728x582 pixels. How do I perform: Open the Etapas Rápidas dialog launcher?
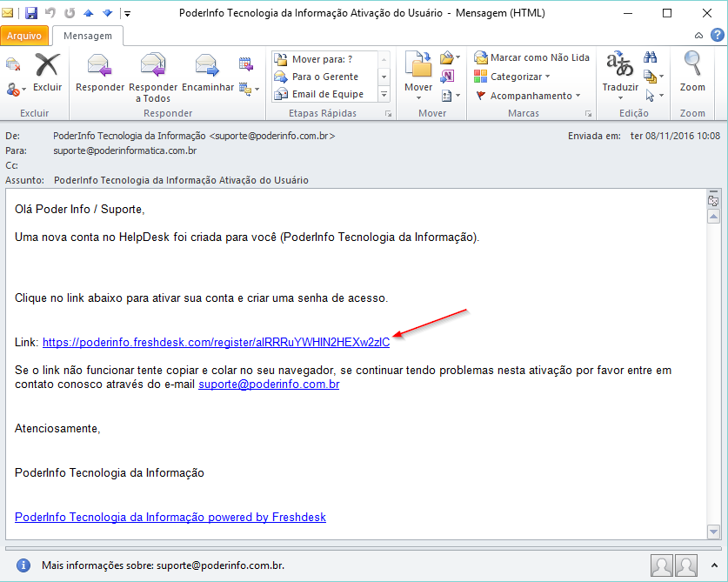tap(388, 114)
